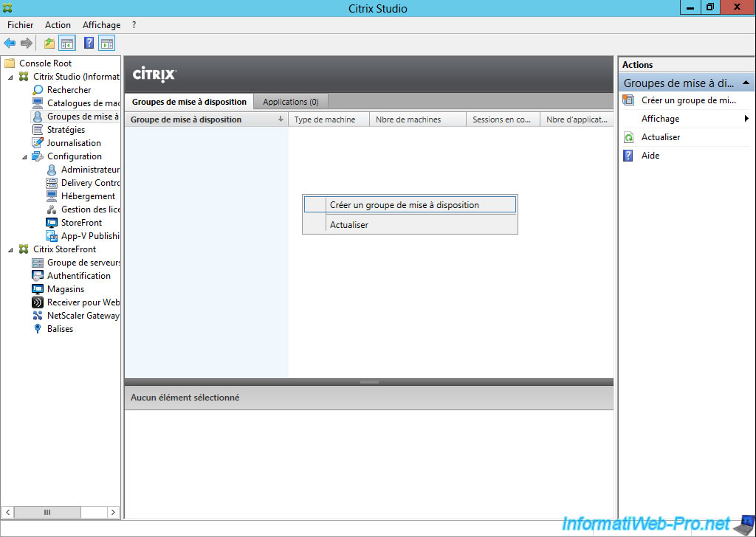This screenshot has width=756, height=537.
Task: Choose Actualiser in the context menu
Action: tap(410, 225)
